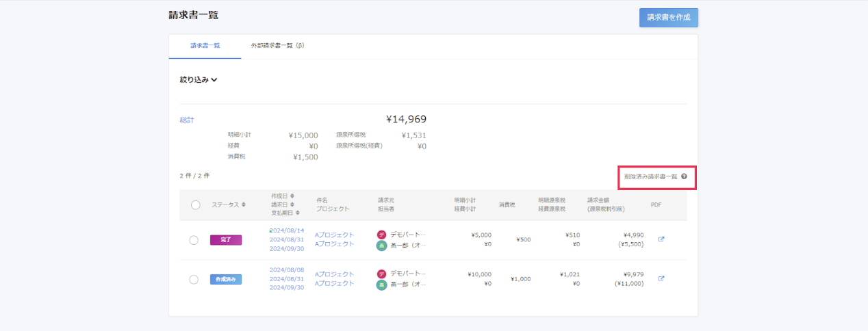Sort by 作成日 using its arrow icon
The image size is (868, 331).
(x=292, y=196)
